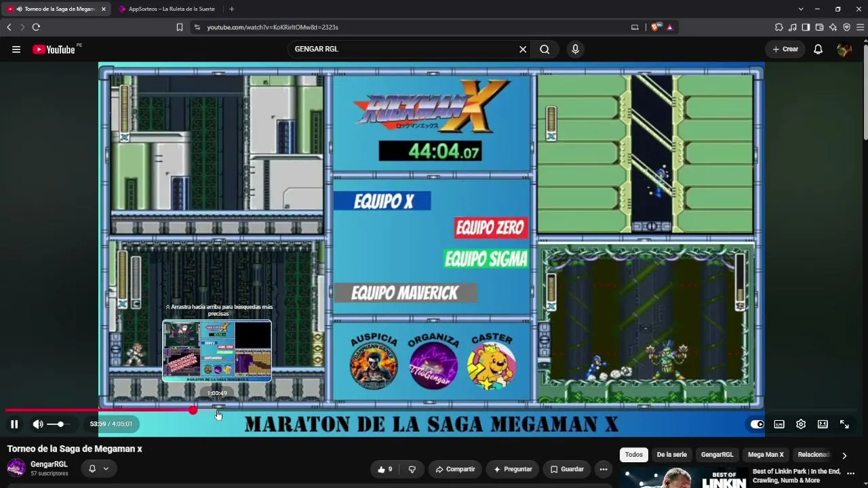Open the GengarRGL channel avatar
Viewport: 868px width, 488px height.
click(x=16, y=468)
